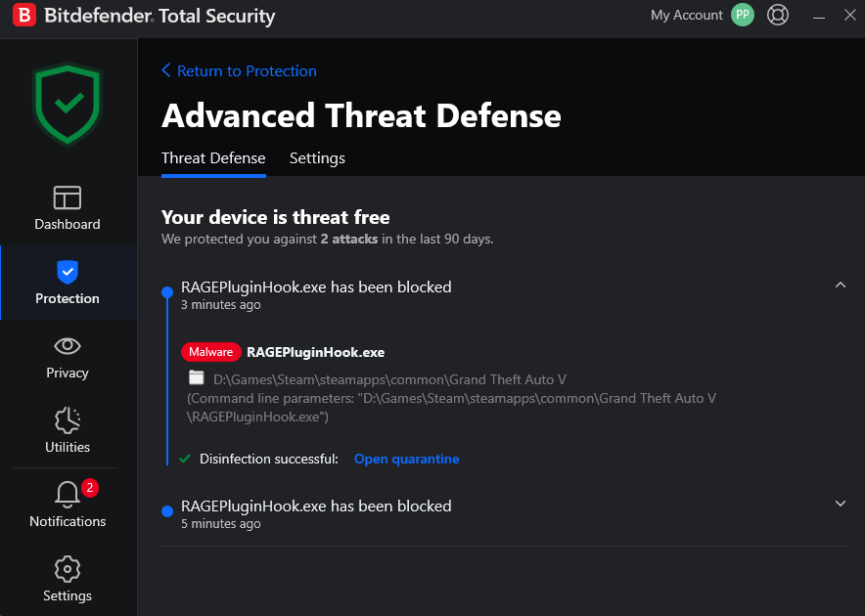Open the Privacy eye icon
Screen dimensions: 865x616
point(68,346)
